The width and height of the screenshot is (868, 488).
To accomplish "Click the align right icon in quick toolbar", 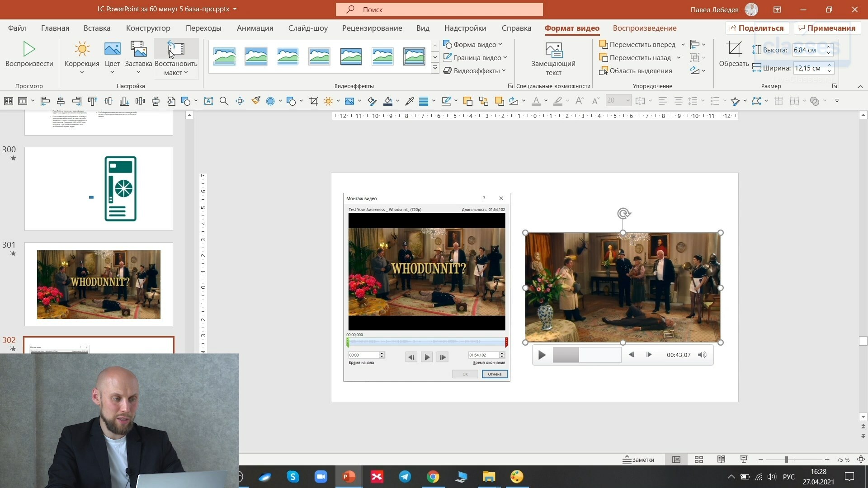I will point(76,101).
